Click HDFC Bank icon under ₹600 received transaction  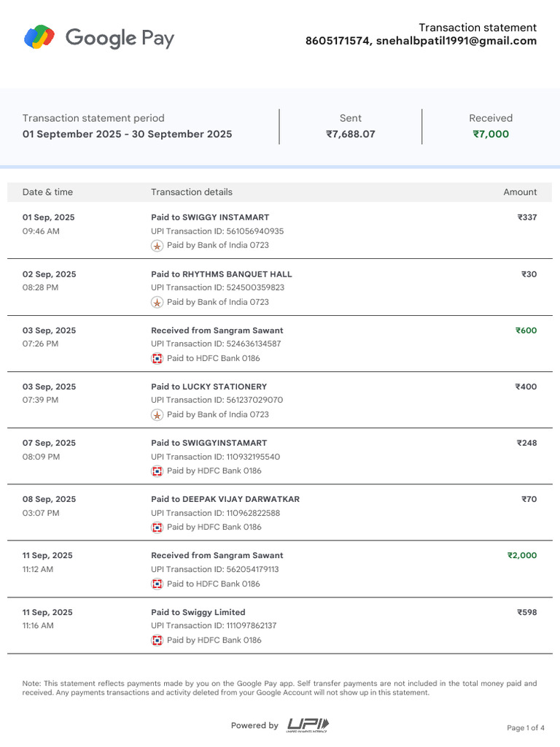[x=157, y=358]
